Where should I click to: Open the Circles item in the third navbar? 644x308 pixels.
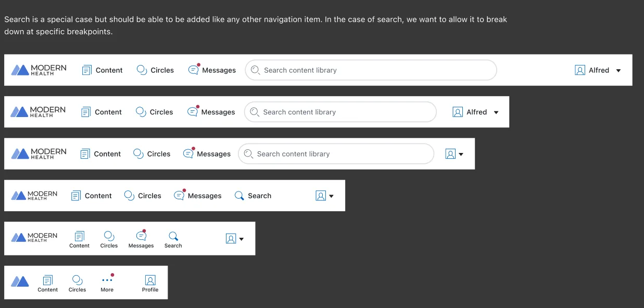152,154
